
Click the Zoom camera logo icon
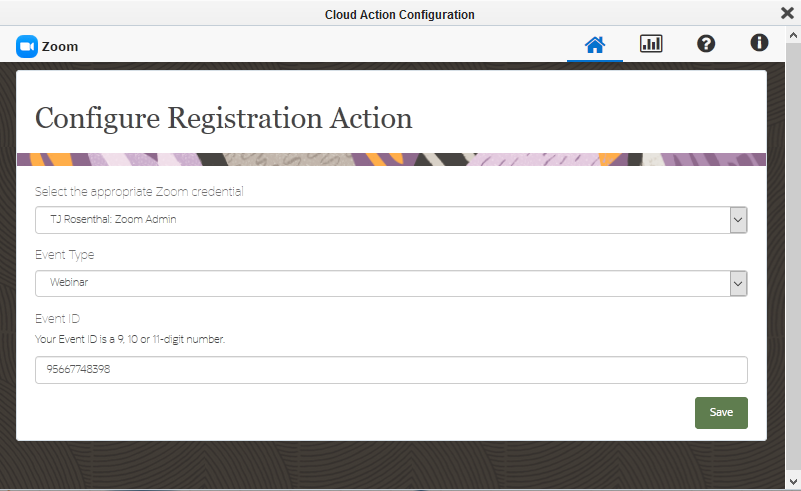coord(27,46)
